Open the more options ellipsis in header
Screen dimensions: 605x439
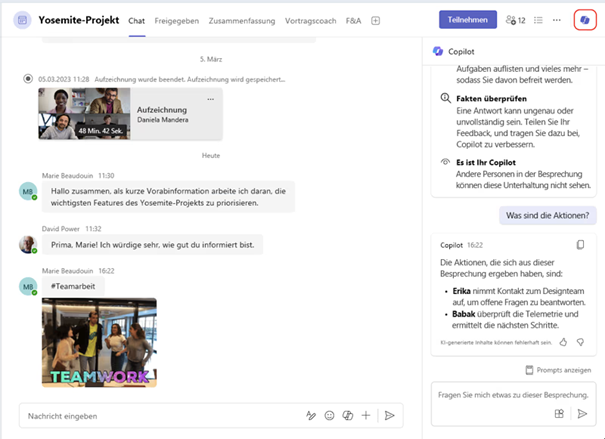pyautogui.click(x=556, y=20)
